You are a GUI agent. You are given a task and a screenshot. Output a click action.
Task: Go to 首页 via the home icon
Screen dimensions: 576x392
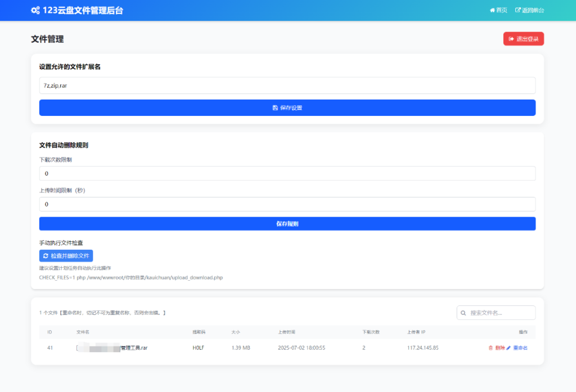(x=493, y=10)
